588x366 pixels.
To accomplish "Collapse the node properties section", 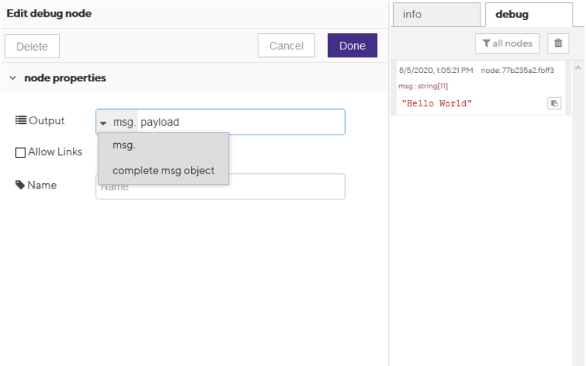I will (13, 78).
